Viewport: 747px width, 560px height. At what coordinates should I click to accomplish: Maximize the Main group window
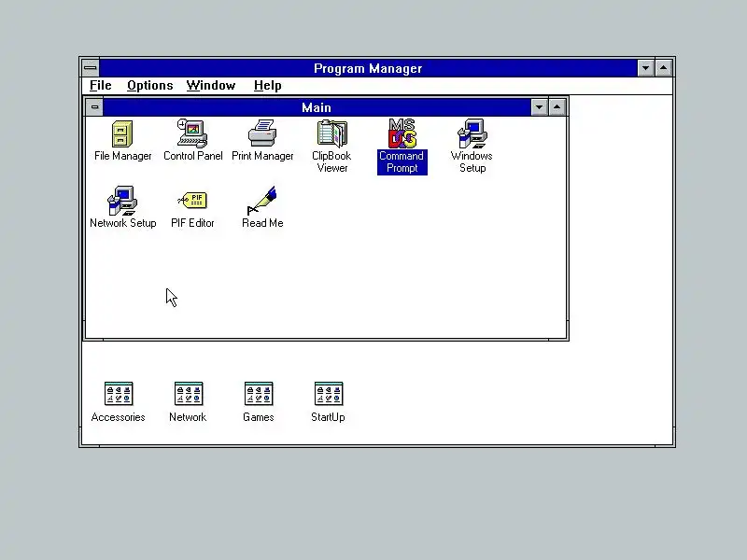pyautogui.click(x=557, y=107)
